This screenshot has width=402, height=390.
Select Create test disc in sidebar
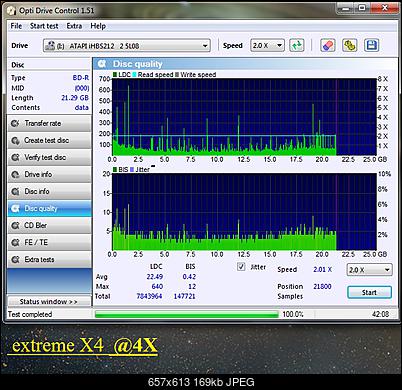49,140
